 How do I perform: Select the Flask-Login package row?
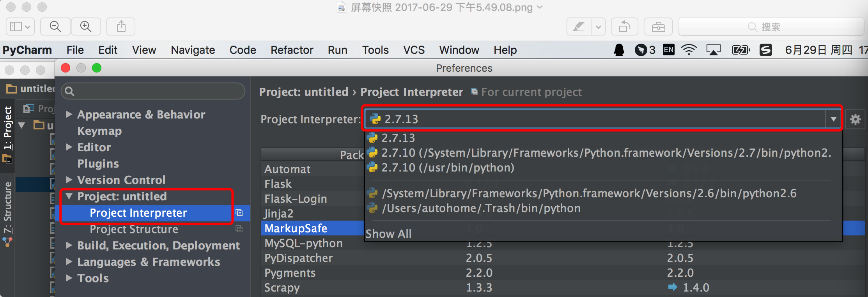(x=296, y=198)
